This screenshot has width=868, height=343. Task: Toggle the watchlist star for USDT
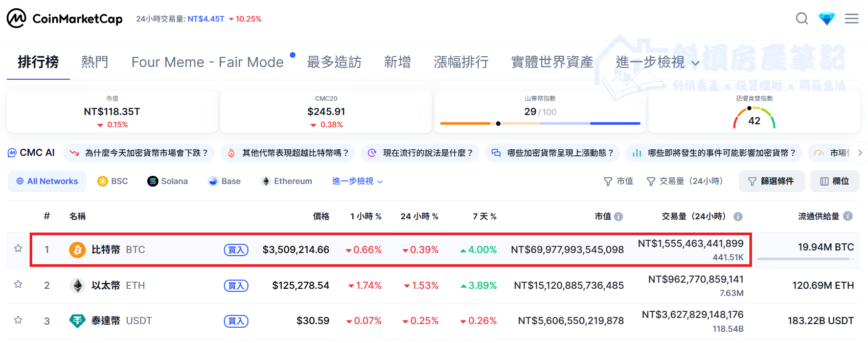[x=18, y=320]
